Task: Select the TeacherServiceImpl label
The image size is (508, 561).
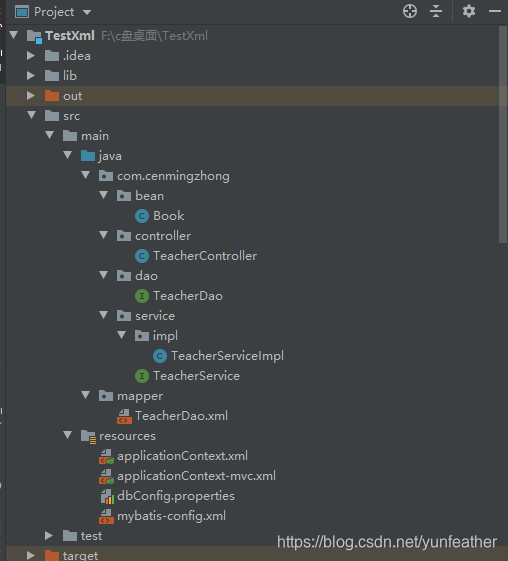Action: click(x=228, y=356)
